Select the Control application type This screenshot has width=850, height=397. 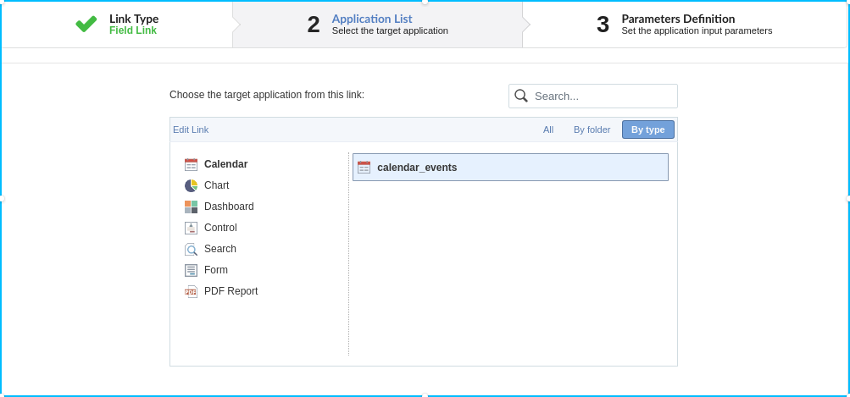pos(221,227)
